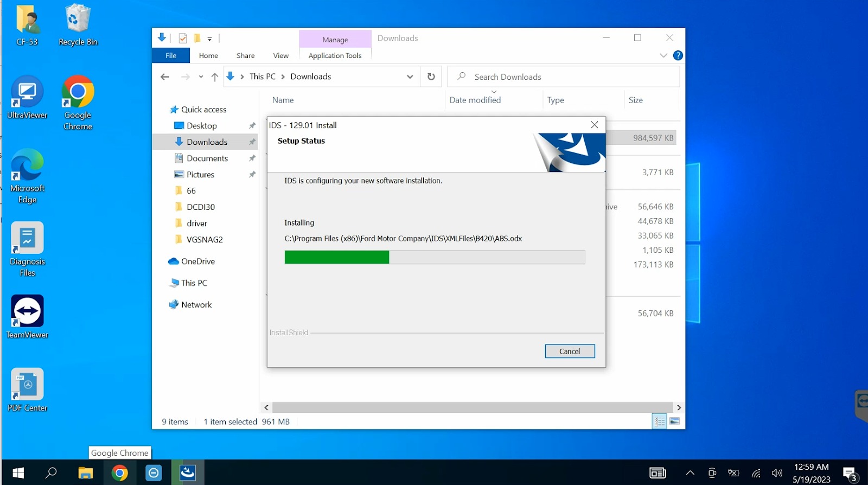Toggle the volume speaker tray icon
The height and width of the screenshot is (485, 868).
tap(777, 473)
